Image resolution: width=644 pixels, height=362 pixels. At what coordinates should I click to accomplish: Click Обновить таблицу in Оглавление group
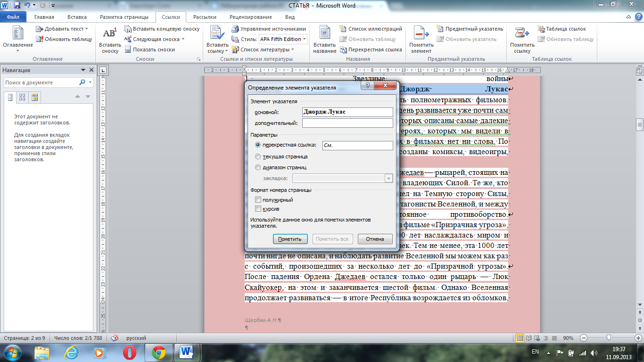coord(64,39)
